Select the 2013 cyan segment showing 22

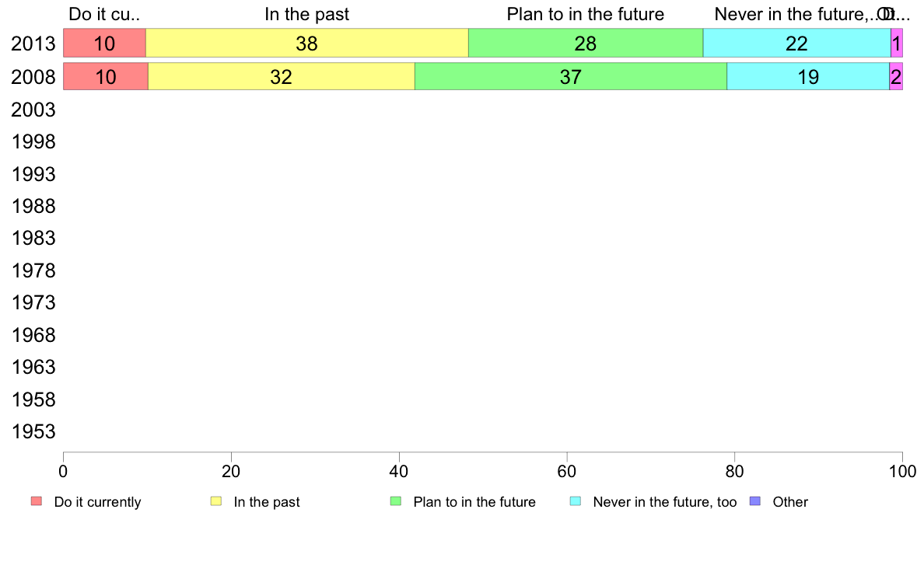796,43
